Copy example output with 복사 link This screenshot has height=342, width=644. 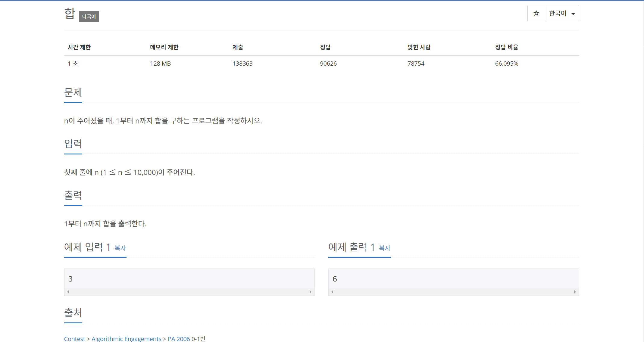click(x=384, y=248)
